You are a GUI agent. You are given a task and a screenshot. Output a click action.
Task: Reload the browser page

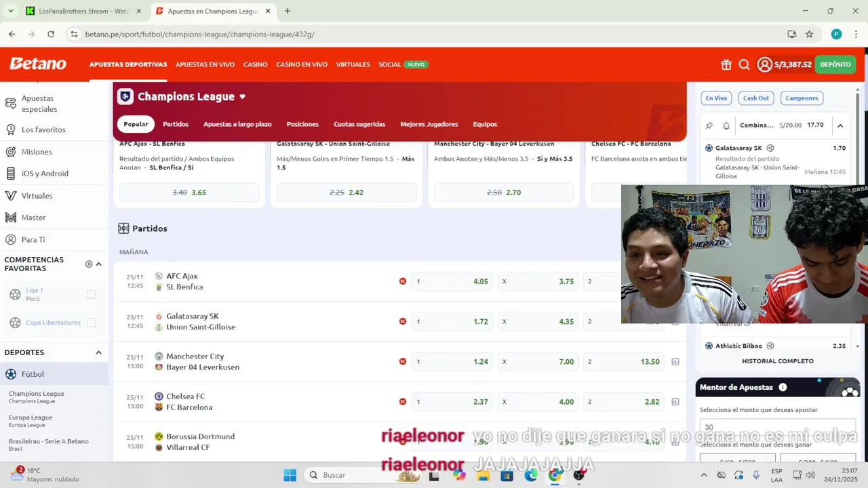click(x=51, y=34)
